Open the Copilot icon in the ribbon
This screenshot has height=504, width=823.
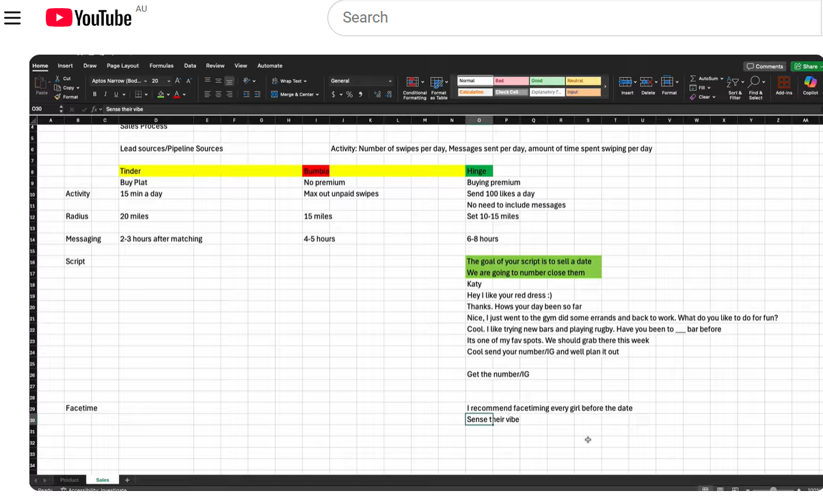coord(810,83)
